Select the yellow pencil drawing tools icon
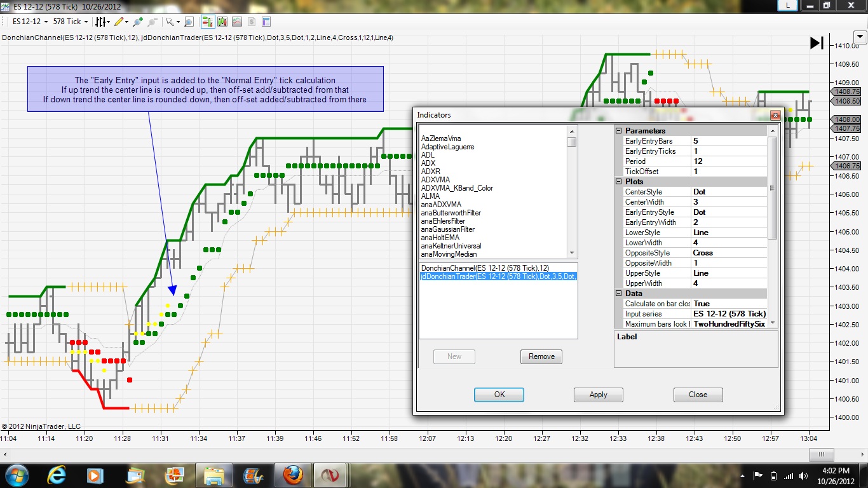This screenshot has width=868, height=488. click(119, 22)
